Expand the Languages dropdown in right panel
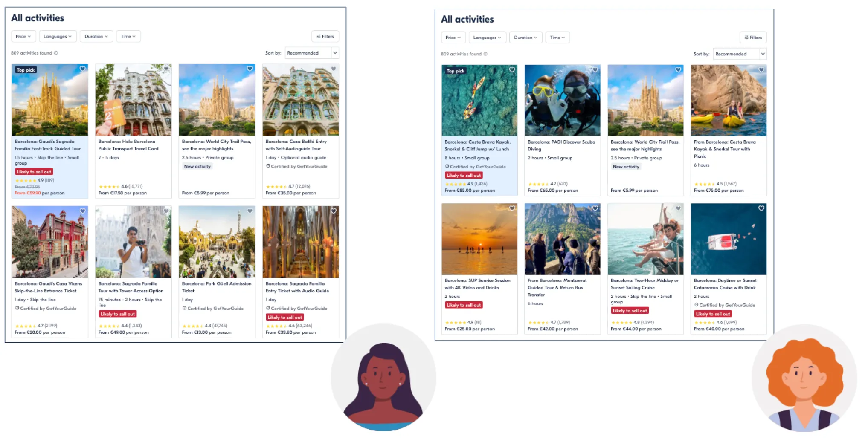 pyautogui.click(x=487, y=38)
